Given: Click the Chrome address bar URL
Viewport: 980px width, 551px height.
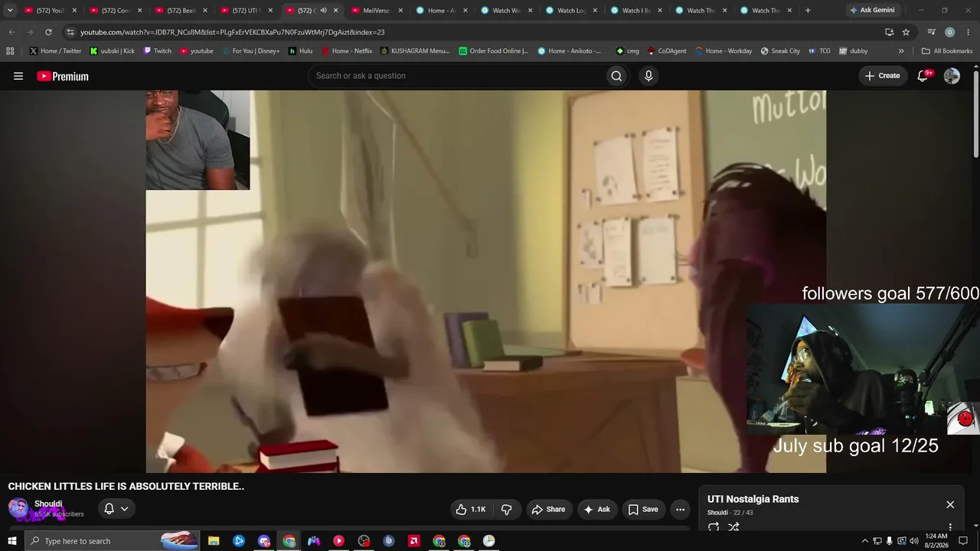Looking at the screenshot, I should click(x=233, y=32).
